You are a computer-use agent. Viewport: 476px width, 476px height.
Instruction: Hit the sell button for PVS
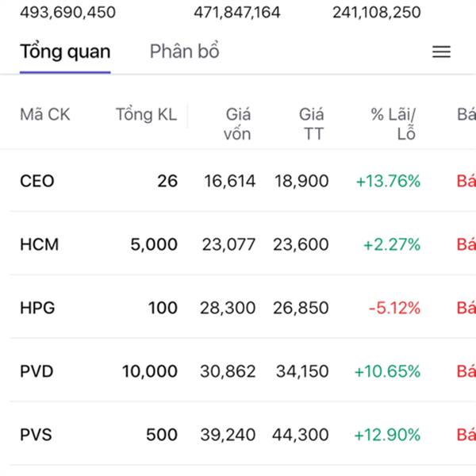(x=466, y=435)
